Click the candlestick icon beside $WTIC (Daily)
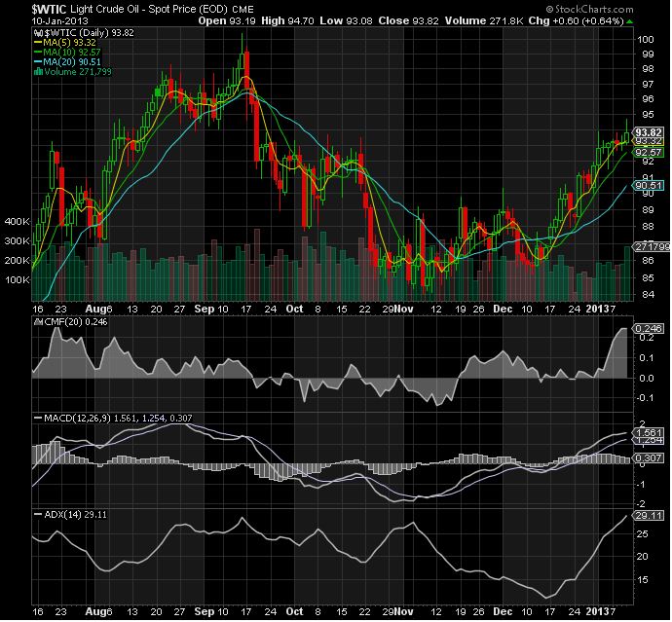672x622 pixels. [38, 33]
